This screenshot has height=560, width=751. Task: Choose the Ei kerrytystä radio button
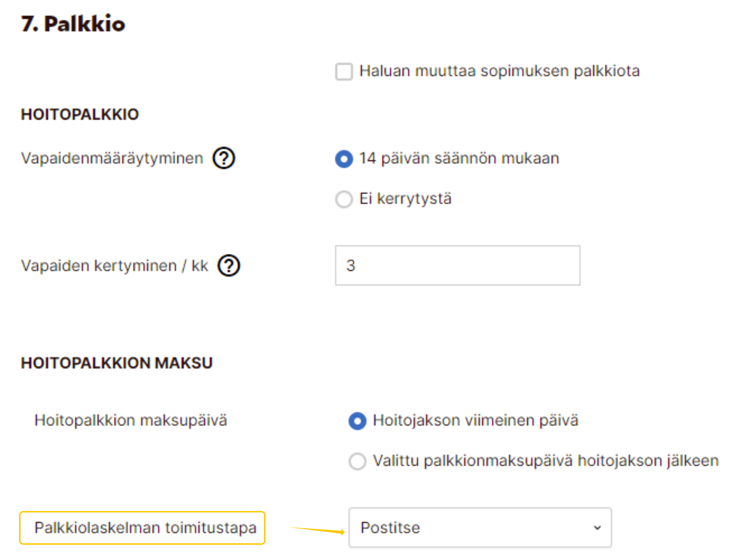point(344,199)
